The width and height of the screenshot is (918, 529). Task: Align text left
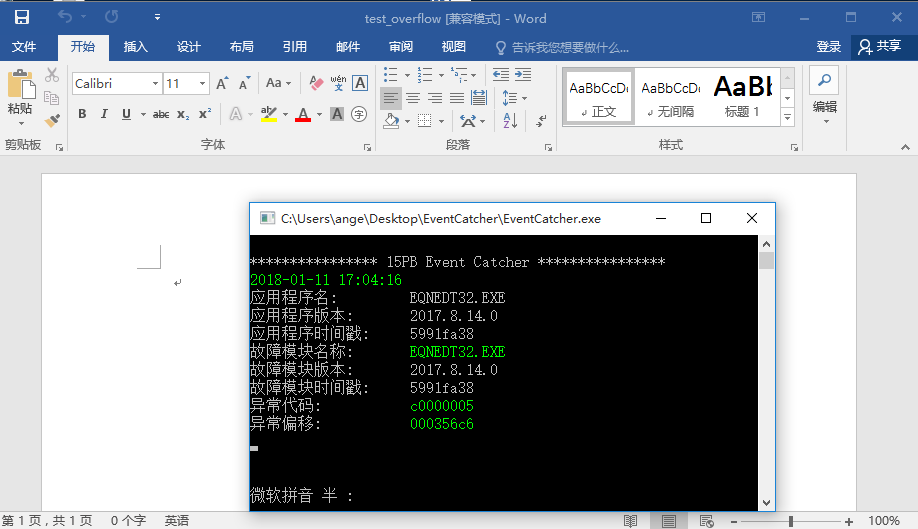[x=391, y=98]
